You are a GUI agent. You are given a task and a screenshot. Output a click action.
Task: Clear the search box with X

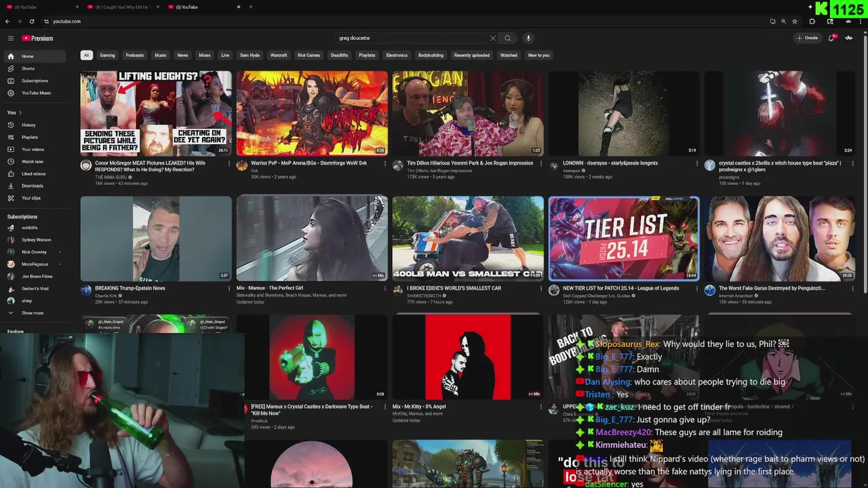click(493, 38)
